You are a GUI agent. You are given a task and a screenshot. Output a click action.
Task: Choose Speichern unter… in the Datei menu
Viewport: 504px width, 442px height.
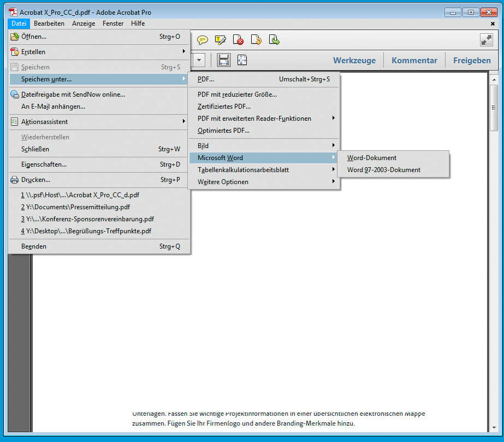click(98, 79)
